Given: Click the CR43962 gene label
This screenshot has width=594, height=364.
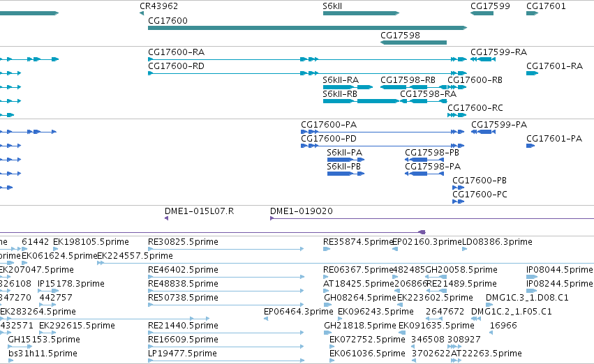Looking at the screenshot, I should point(158,6).
